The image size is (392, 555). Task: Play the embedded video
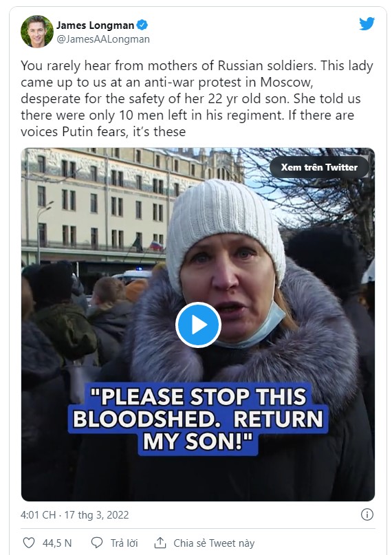tap(198, 325)
